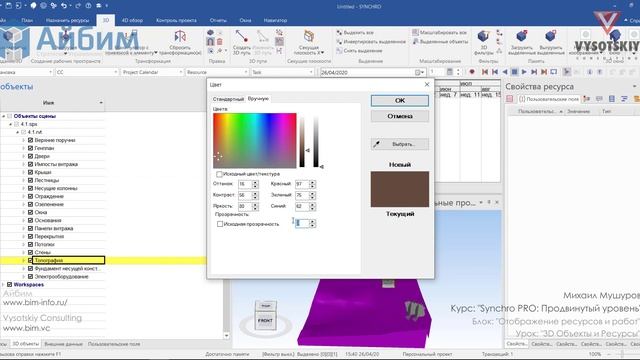Pick a color in the rainbow color field
Image resolution: width=640 pixels, height=360 pixels.
[255, 140]
